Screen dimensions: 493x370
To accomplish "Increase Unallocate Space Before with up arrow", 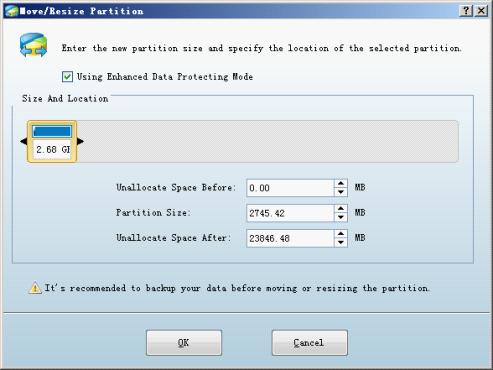I will pyautogui.click(x=341, y=184).
